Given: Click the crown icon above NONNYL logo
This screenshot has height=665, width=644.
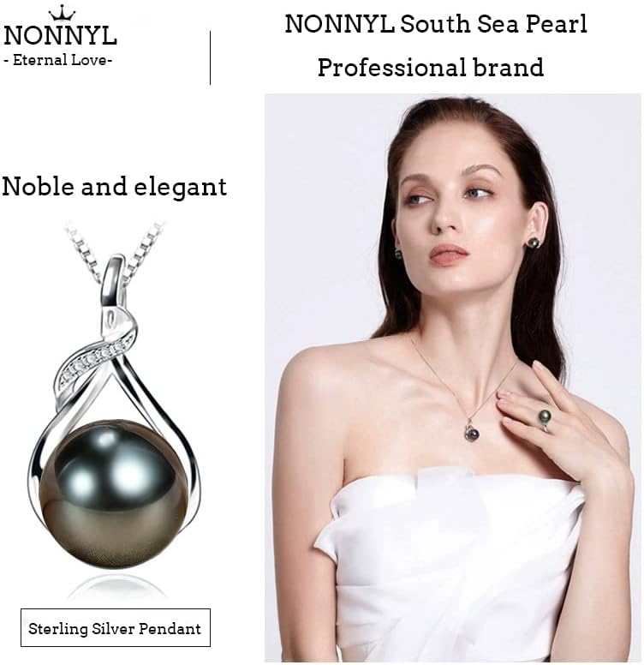Looking at the screenshot, I should (x=62, y=13).
